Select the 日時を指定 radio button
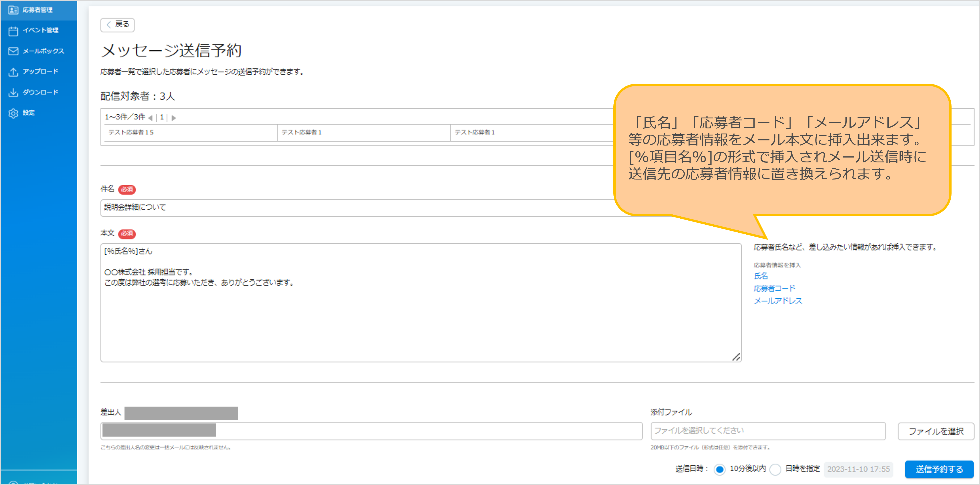980x485 pixels. click(775, 469)
